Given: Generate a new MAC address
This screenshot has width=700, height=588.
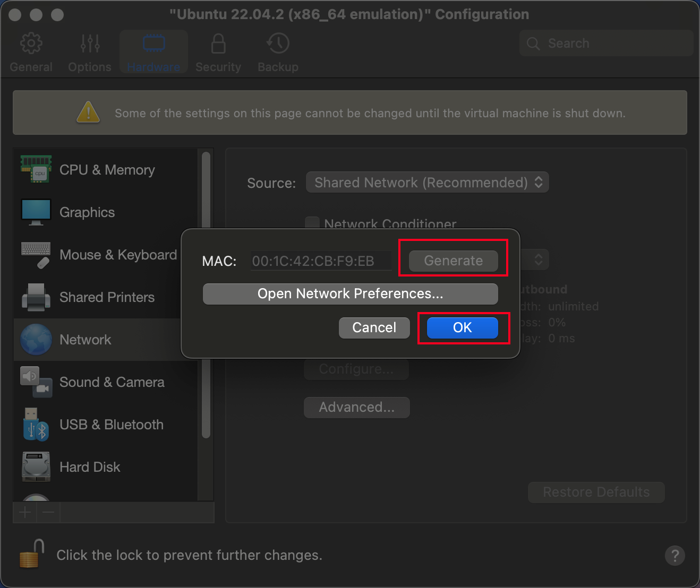Looking at the screenshot, I should pyautogui.click(x=454, y=261).
